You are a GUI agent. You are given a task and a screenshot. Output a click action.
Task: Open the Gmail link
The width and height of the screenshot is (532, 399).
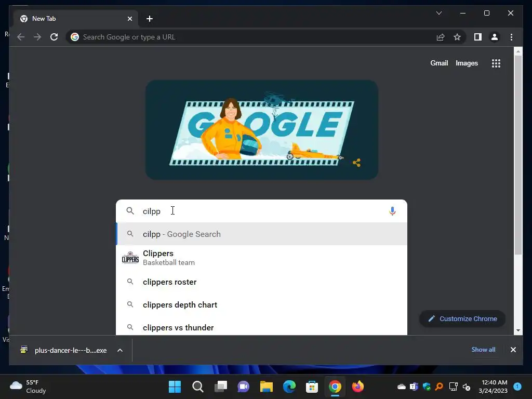pos(439,63)
